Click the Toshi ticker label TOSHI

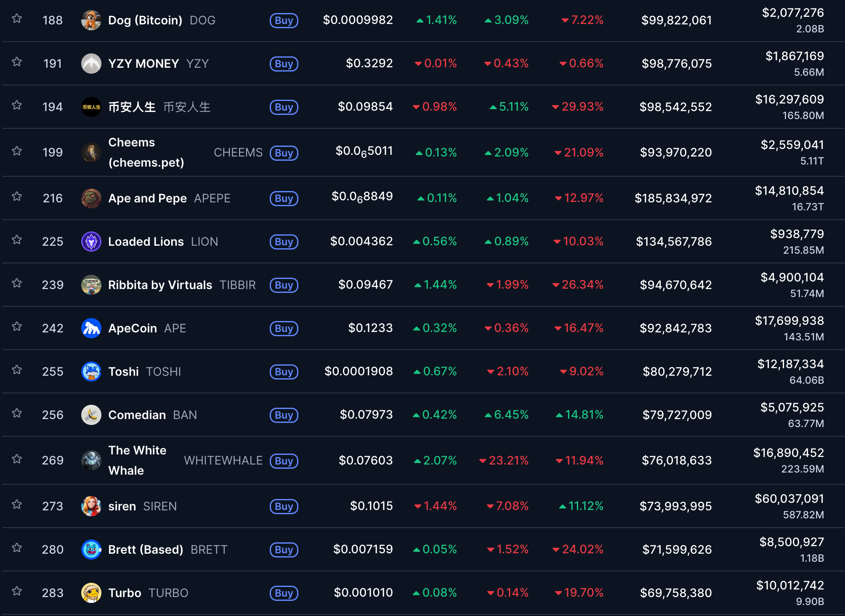(x=163, y=372)
